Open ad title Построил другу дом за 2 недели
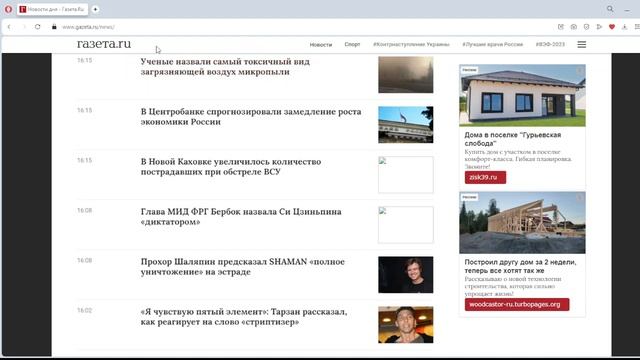The image size is (640, 360). 520,266
